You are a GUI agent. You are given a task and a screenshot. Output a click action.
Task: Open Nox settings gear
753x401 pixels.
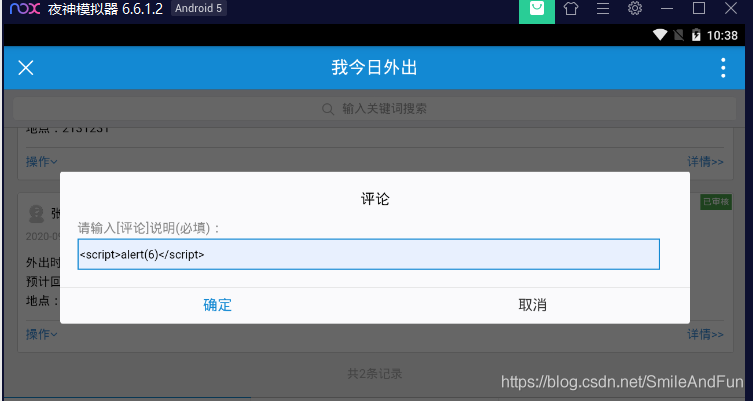click(x=635, y=8)
